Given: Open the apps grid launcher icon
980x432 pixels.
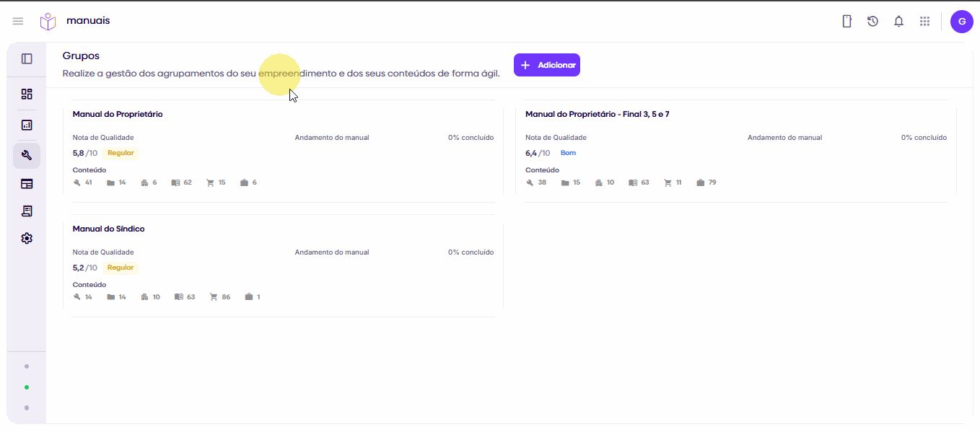Looking at the screenshot, I should pyautogui.click(x=924, y=22).
